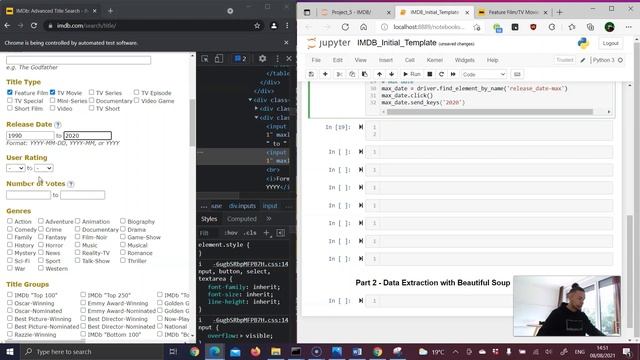Open Chrome profile avatar icon
The image size is (640, 360).
274,26
